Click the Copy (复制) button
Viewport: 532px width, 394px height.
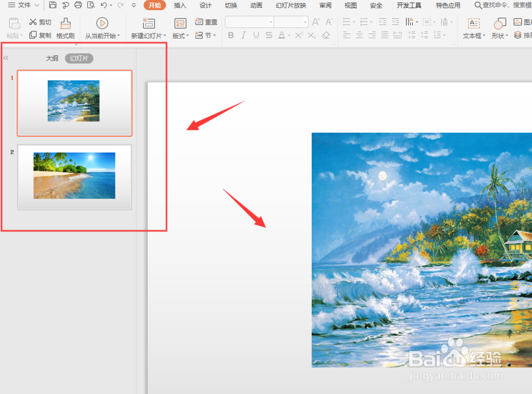tap(40, 35)
